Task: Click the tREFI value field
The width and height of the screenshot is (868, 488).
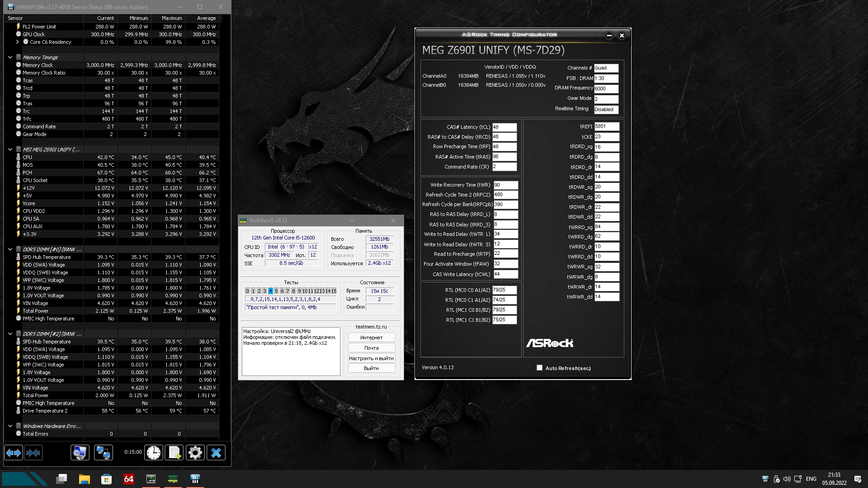Action: [x=606, y=127]
